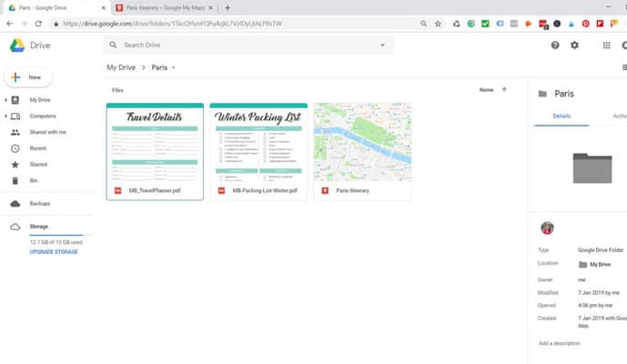Open the Paris folder dropdown menu

coord(173,67)
